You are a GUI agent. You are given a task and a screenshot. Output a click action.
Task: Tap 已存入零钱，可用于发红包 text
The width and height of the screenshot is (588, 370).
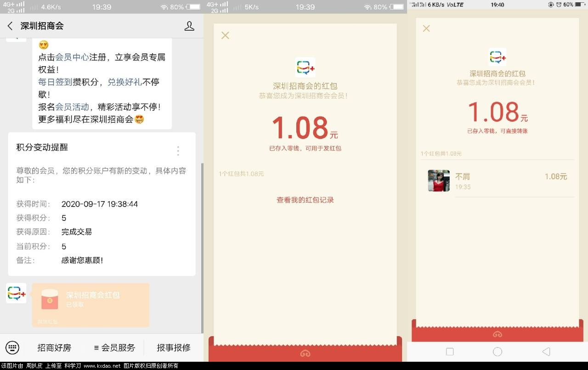click(x=305, y=148)
